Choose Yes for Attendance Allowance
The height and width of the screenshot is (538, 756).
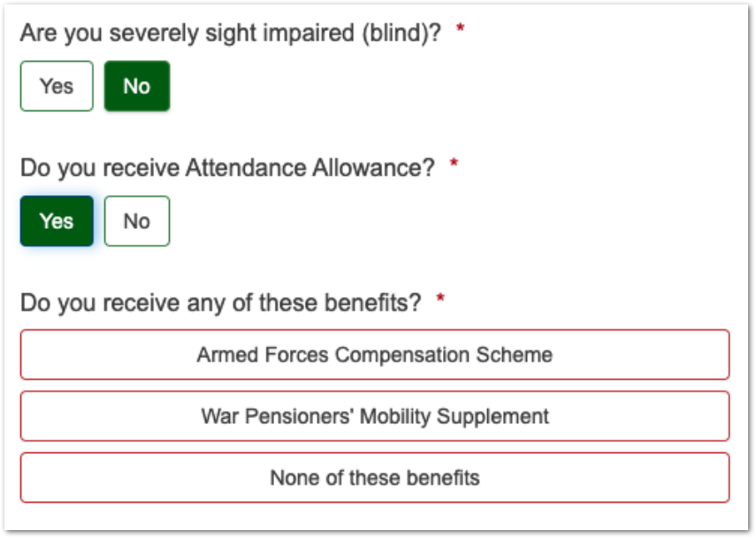[x=57, y=221]
